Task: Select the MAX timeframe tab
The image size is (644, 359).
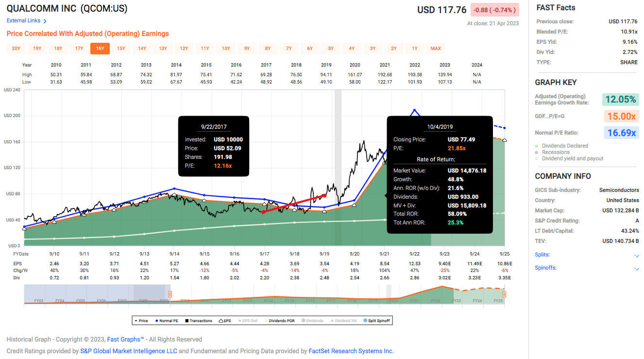Action: (436, 49)
